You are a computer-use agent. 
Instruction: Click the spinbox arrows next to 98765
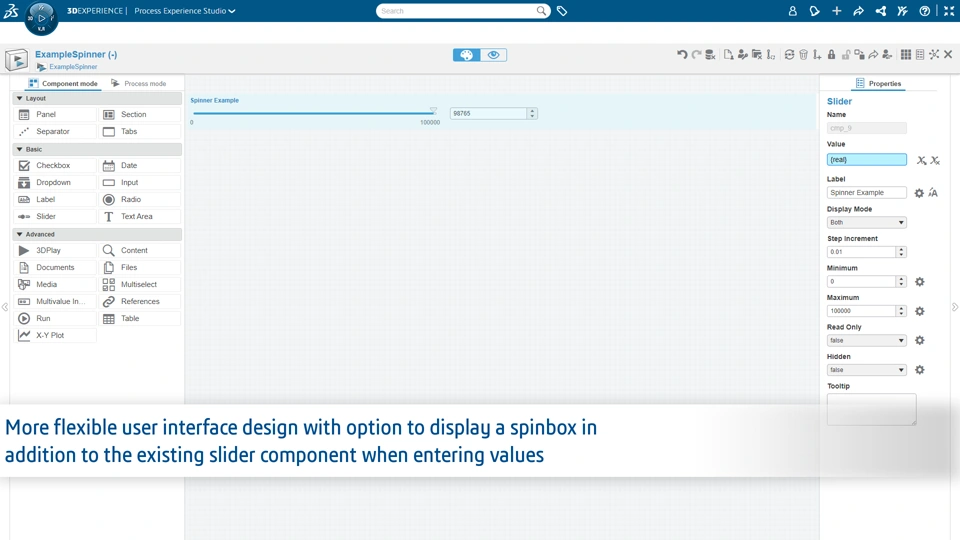(x=532, y=113)
